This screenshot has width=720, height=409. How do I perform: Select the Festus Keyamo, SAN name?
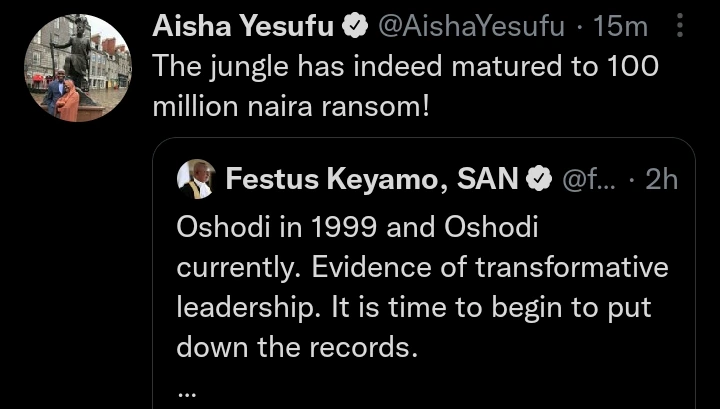[371, 180]
